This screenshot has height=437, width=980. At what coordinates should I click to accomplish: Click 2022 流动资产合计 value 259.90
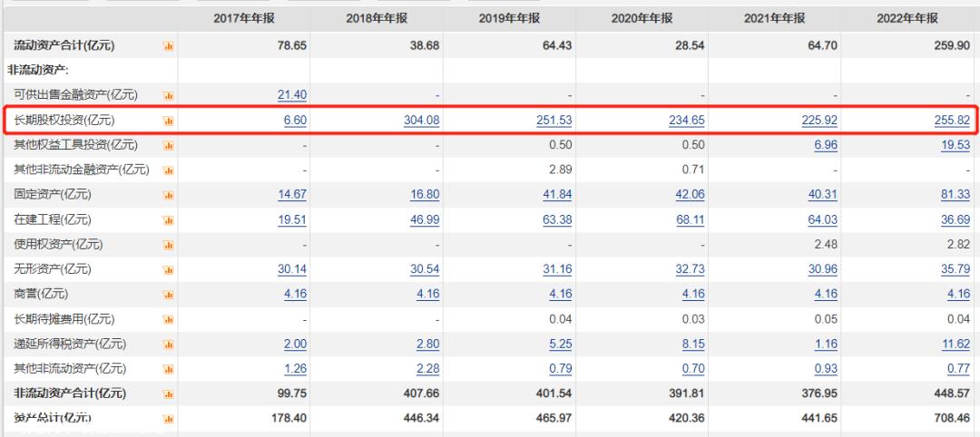pos(953,45)
